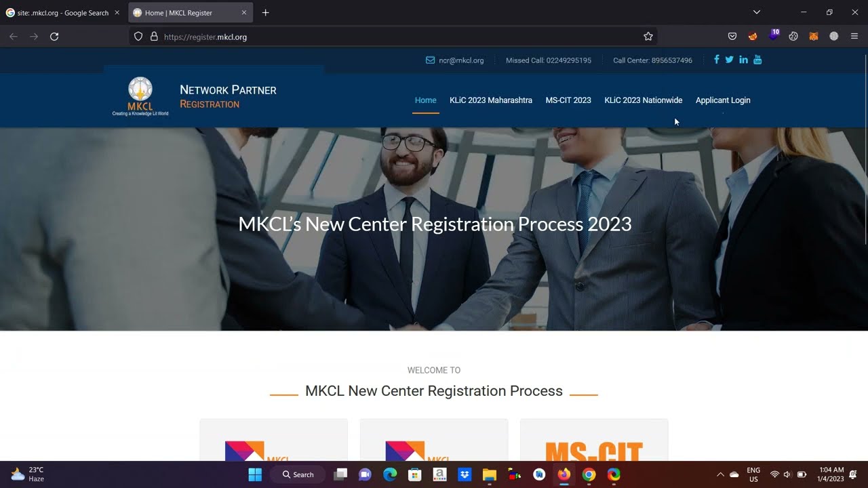Open the Pocket save icon

coord(732,37)
